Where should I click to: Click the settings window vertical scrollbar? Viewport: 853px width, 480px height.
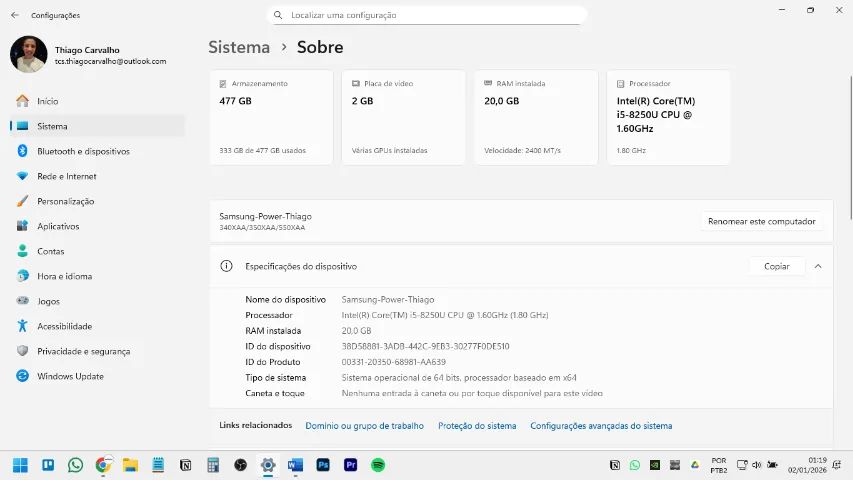click(x=850, y=147)
